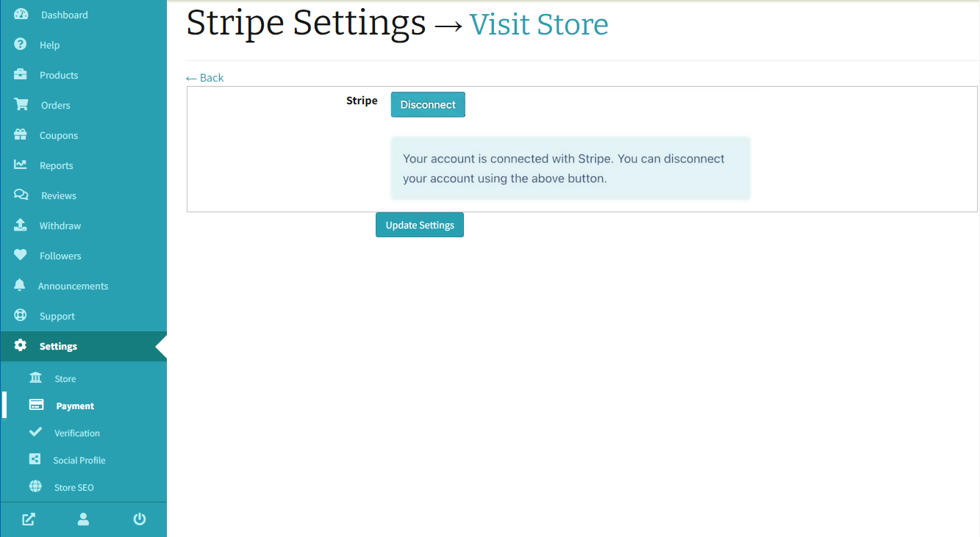The height and width of the screenshot is (537, 980).
Task: Open the Announcements bell icon
Action: (x=20, y=286)
